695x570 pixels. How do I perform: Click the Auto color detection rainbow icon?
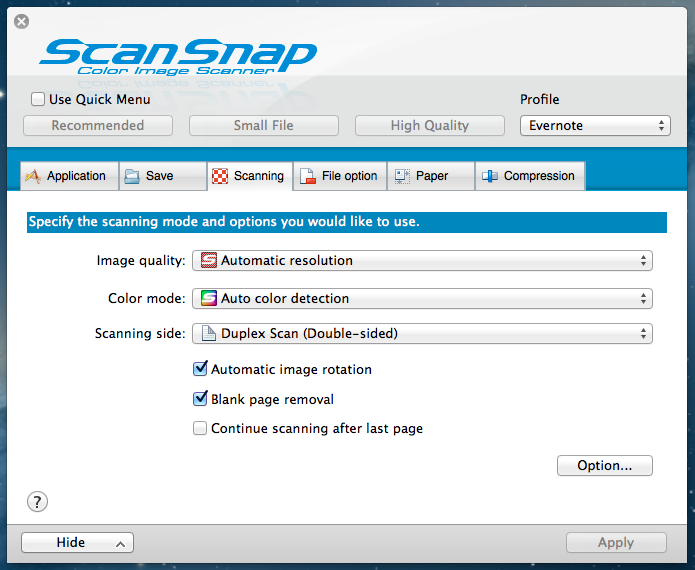[209, 298]
